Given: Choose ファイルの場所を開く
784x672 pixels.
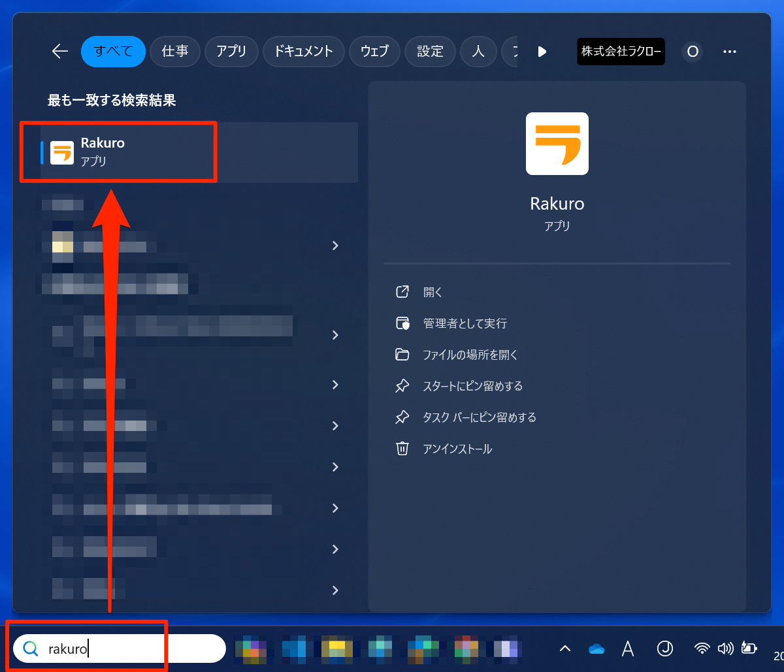Looking at the screenshot, I should pyautogui.click(x=470, y=355).
